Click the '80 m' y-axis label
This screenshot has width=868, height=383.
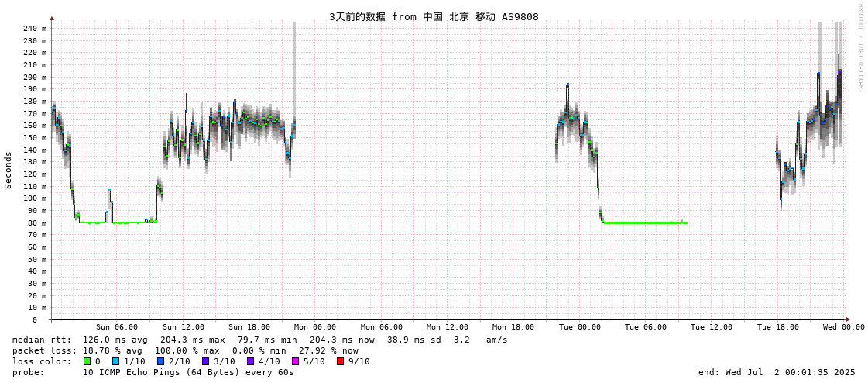[38, 223]
